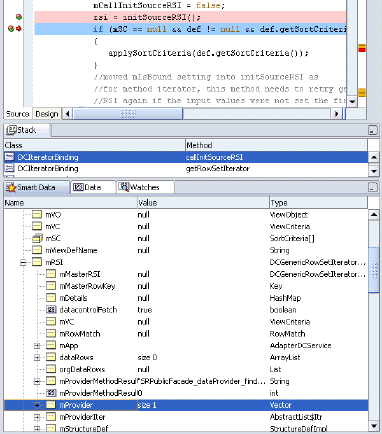This screenshot has height=434, width=382.
Task: Select the mViewDefName field icon
Action: 37,250
